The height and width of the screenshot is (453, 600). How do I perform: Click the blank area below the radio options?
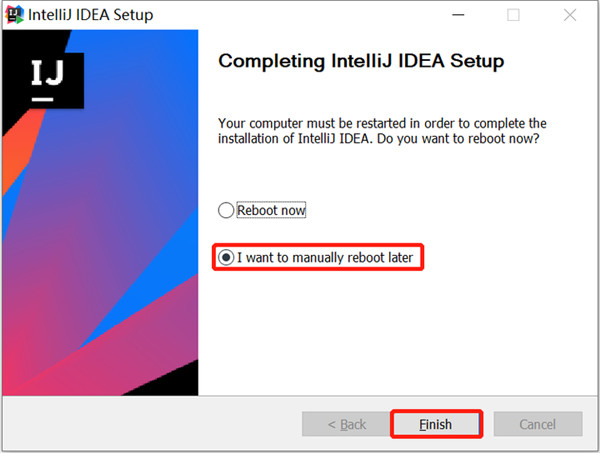tap(400, 330)
